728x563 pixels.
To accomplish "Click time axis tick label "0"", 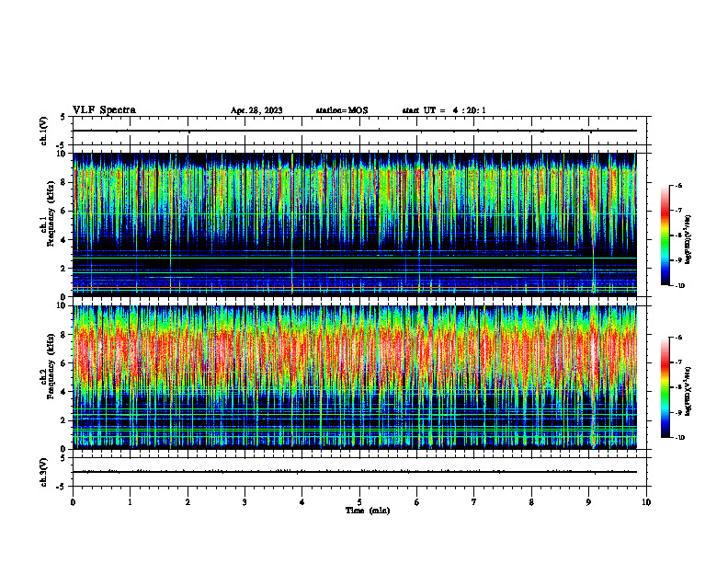I will (73, 502).
